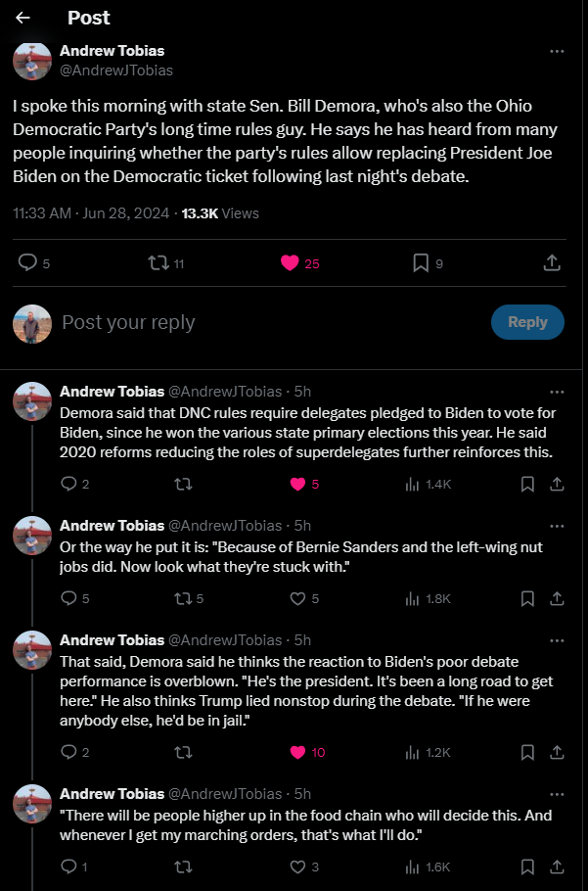Bookmark the main post showing 9 bookmarks

coord(428,263)
